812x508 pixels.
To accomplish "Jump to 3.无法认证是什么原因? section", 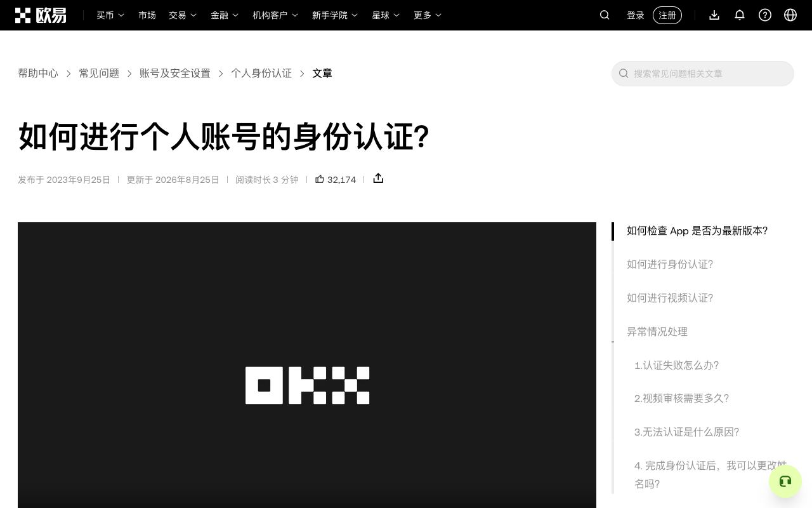I will [686, 432].
